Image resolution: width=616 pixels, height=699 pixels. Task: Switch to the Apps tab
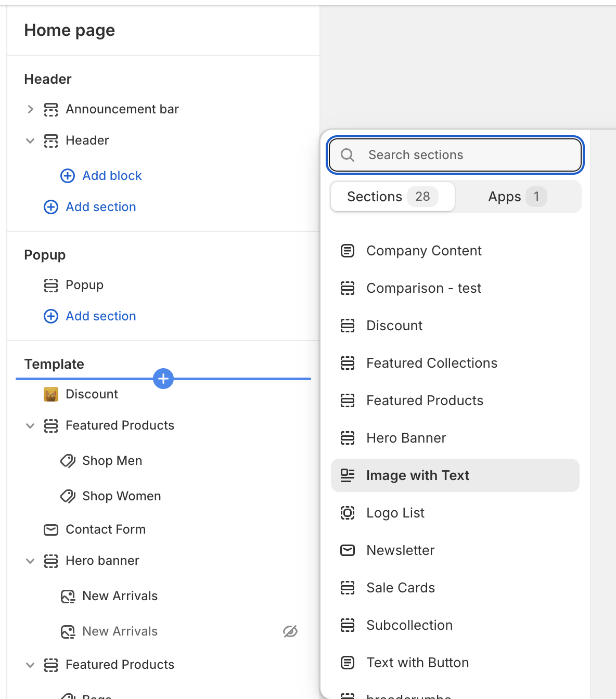click(518, 197)
